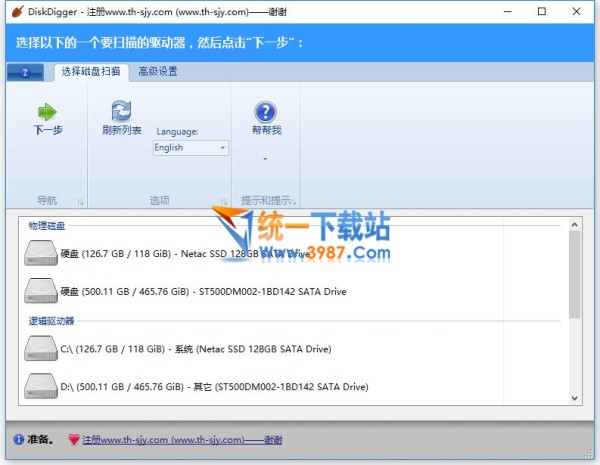Click the 逻辑驱动器 group header
Viewport: 600px width, 465px height.
pyautogui.click(x=51, y=321)
